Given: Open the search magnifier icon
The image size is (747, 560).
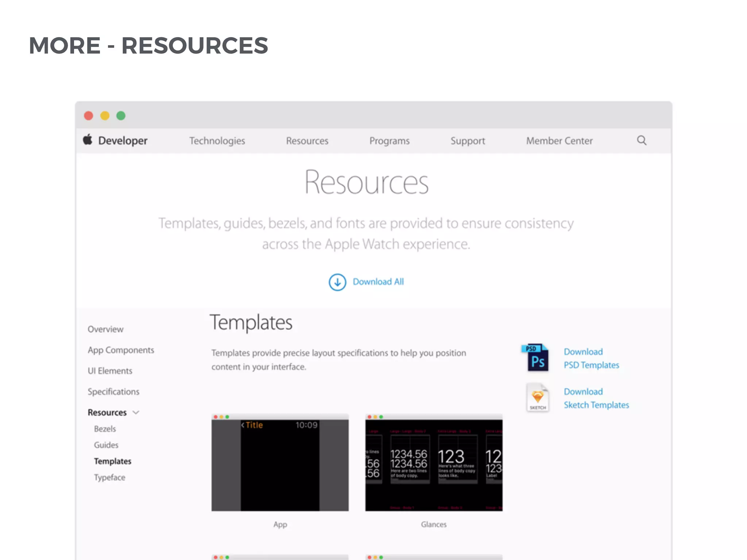Looking at the screenshot, I should (642, 140).
